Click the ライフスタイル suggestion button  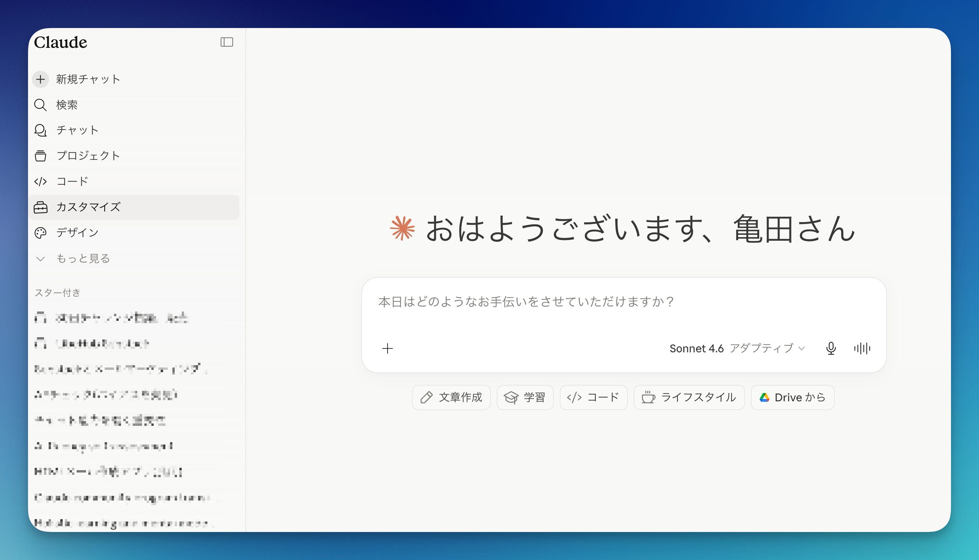tap(689, 397)
